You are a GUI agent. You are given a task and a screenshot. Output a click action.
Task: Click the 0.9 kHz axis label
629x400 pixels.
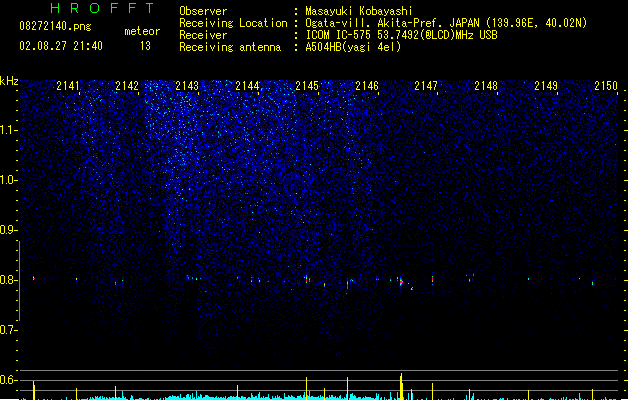pos(8,230)
